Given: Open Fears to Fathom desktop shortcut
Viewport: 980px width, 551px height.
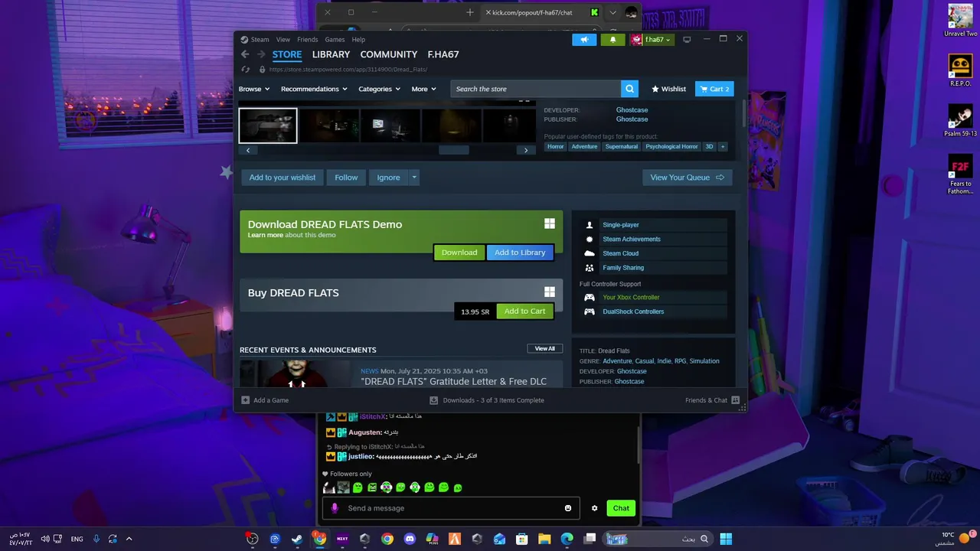Looking at the screenshot, I should [x=960, y=174].
